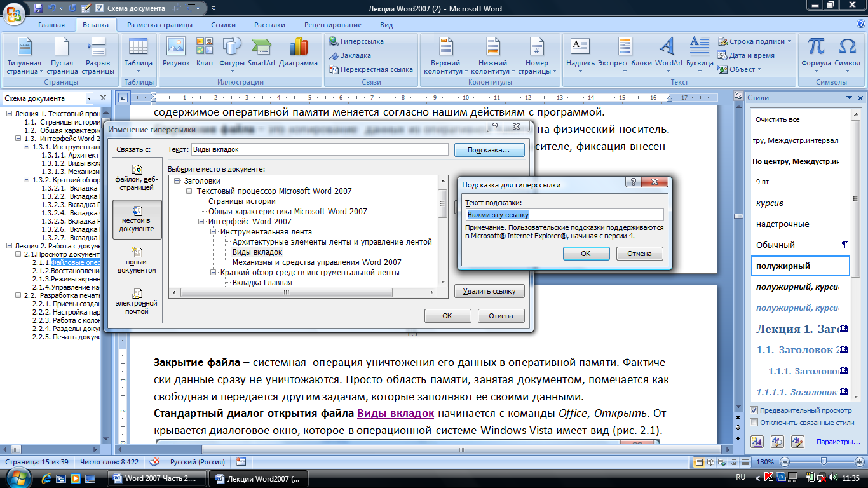Click the spelling check icon in status bar
Image resolution: width=868 pixels, height=488 pixels.
click(155, 462)
